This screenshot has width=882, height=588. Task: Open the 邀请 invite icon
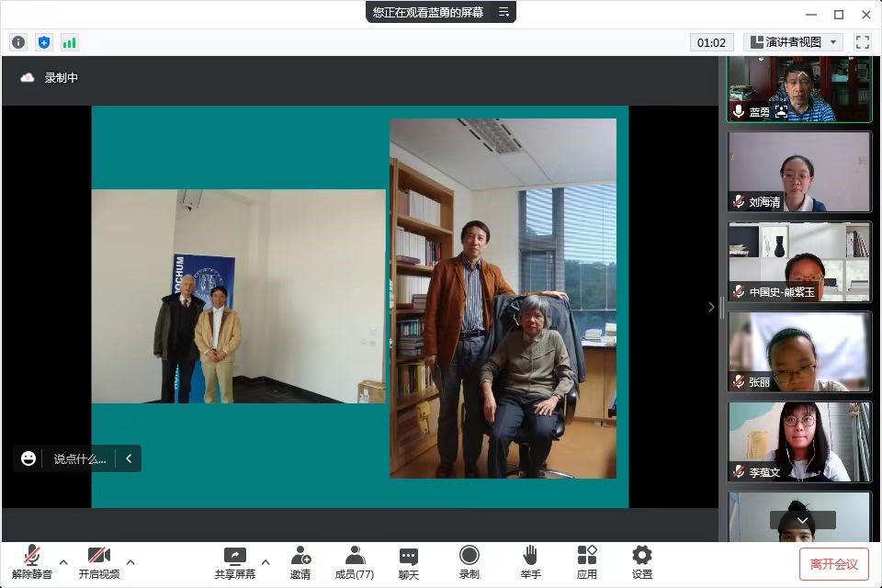[300, 561]
